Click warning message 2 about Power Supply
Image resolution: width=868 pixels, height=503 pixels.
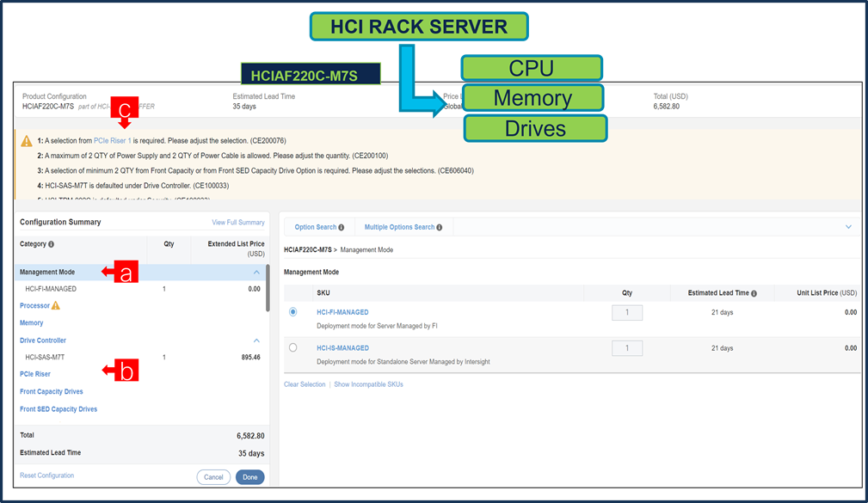click(212, 156)
